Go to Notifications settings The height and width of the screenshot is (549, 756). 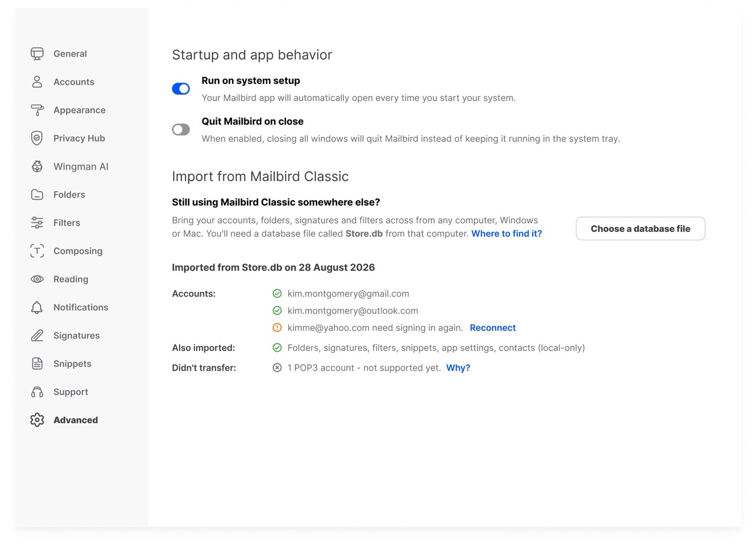click(x=81, y=307)
